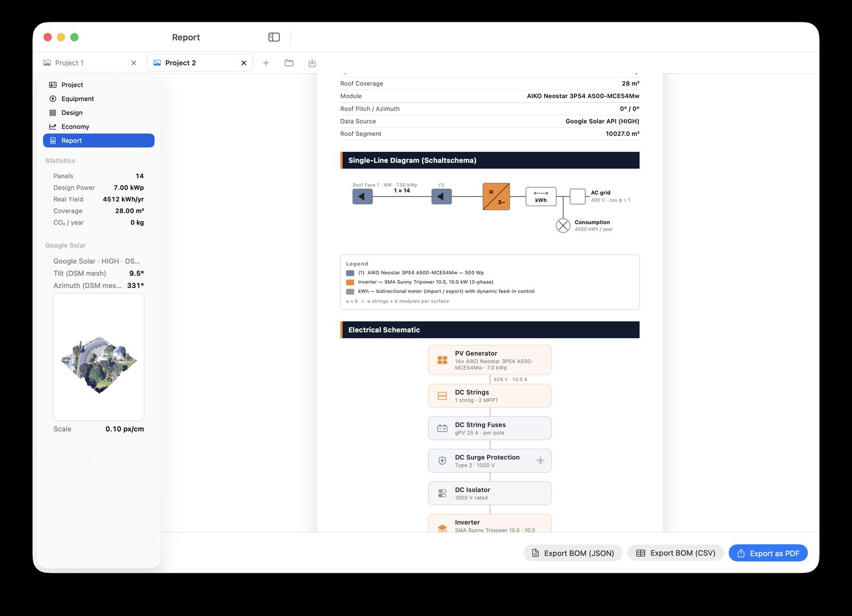Click the kWh meter symbol
Viewport: 852px width, 616px height.
tap(541, 196)
